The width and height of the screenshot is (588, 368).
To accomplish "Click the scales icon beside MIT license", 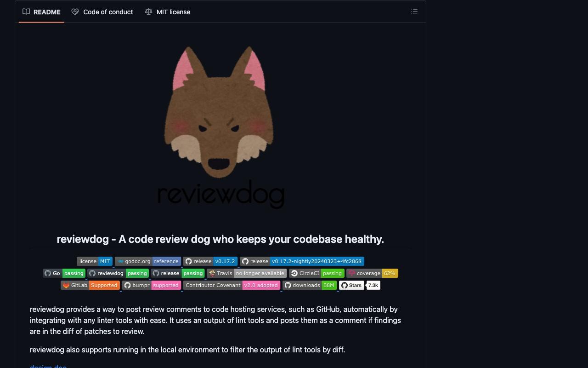I will click(148, 12).
